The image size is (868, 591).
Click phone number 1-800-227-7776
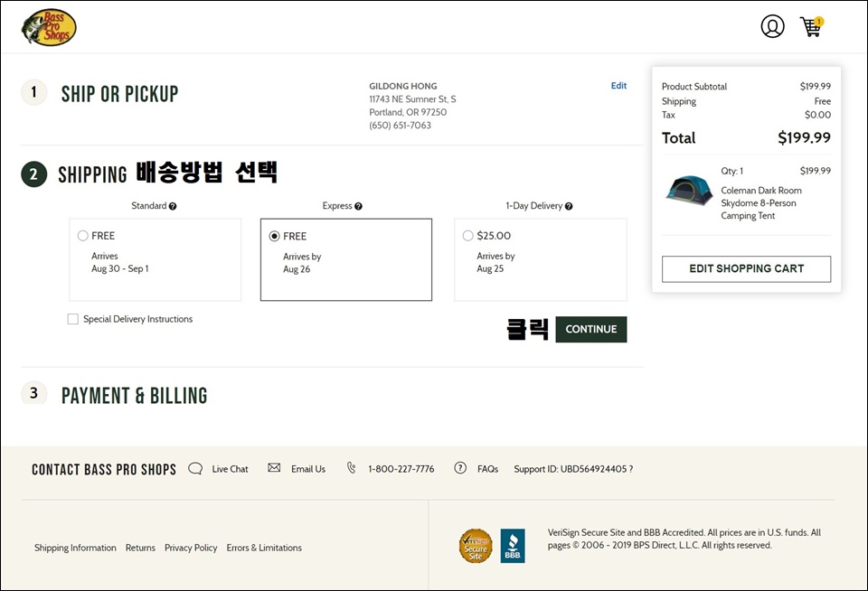pyautogui.click(x=401, y=469)
